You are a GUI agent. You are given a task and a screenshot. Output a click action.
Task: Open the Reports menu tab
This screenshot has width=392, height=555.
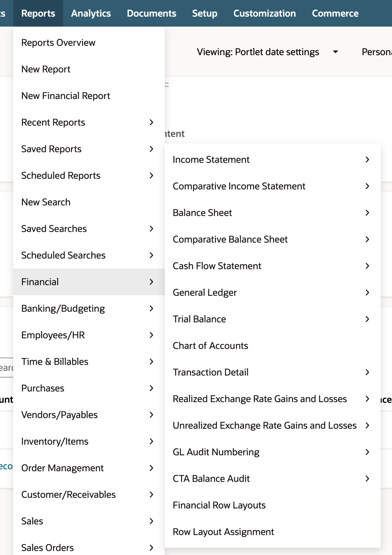[x=38, y=13]
